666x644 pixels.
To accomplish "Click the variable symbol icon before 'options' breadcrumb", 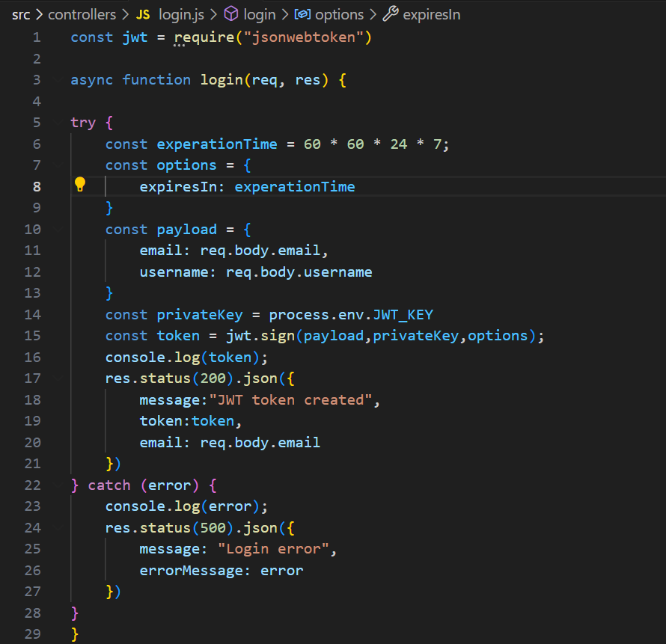I will pyautogui.click(x=302, y=14).
